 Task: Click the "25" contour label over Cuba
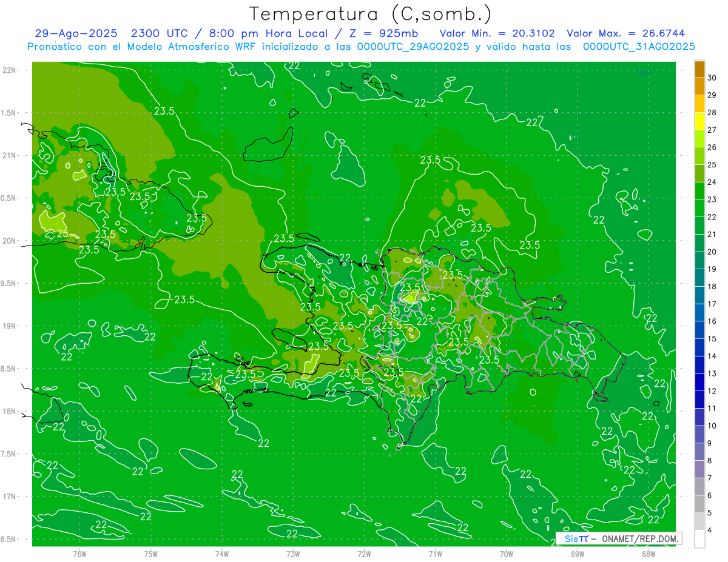62,233
